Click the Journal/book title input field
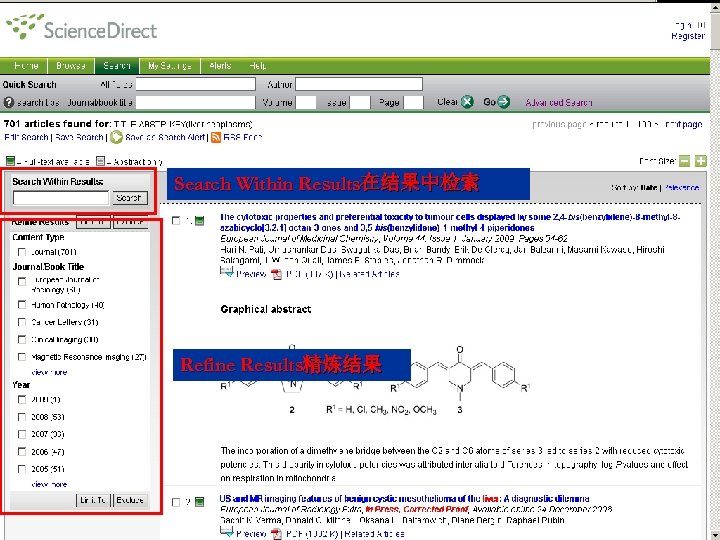720x540 pixels. (196, 102)
